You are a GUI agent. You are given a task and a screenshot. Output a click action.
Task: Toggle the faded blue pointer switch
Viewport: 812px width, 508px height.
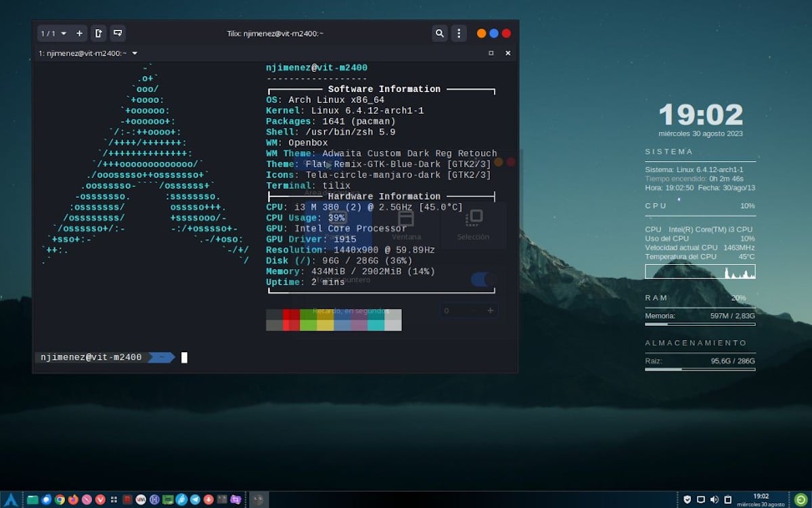483,280
